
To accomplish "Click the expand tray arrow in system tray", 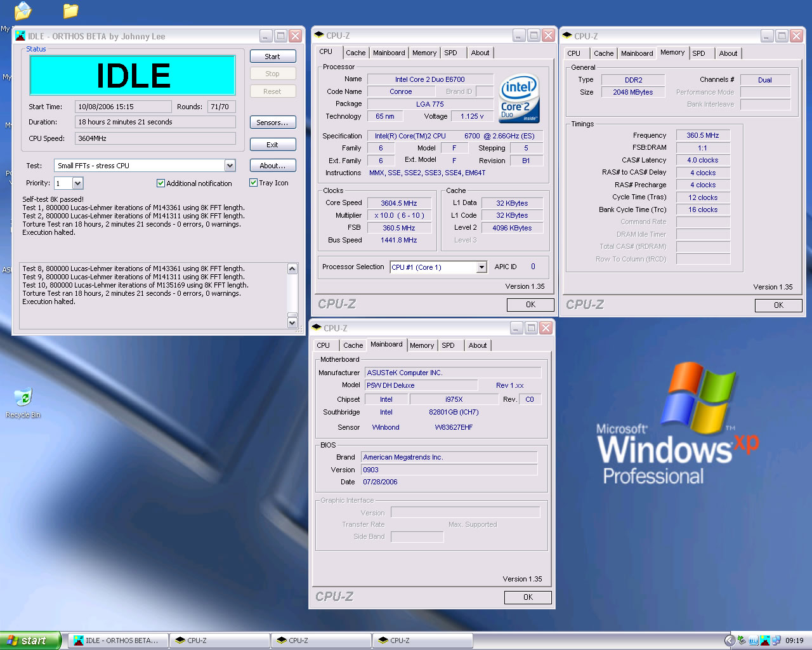I will pyautogui.click(x=730, y=640).
